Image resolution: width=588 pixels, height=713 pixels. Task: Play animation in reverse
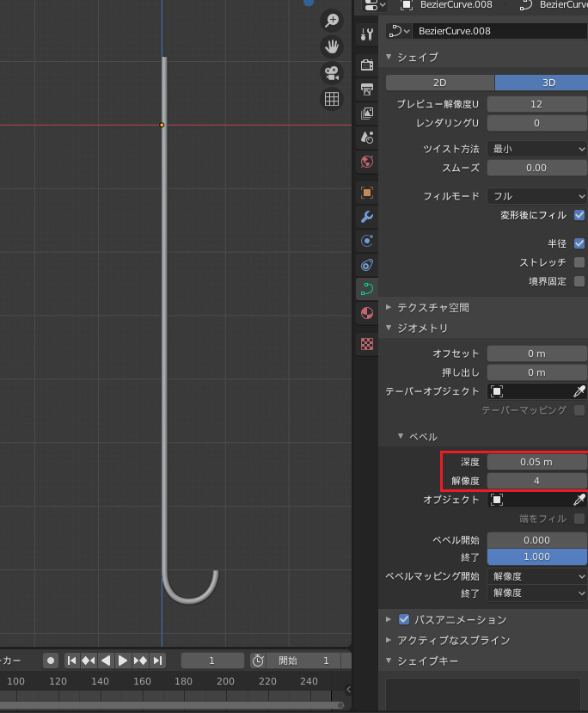[x=106, y=661]
